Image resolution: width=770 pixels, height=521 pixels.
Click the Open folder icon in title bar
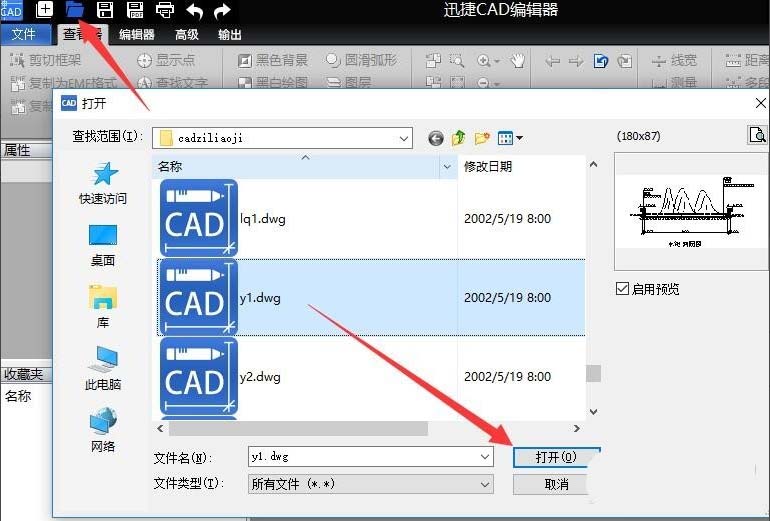pos(75,10)
